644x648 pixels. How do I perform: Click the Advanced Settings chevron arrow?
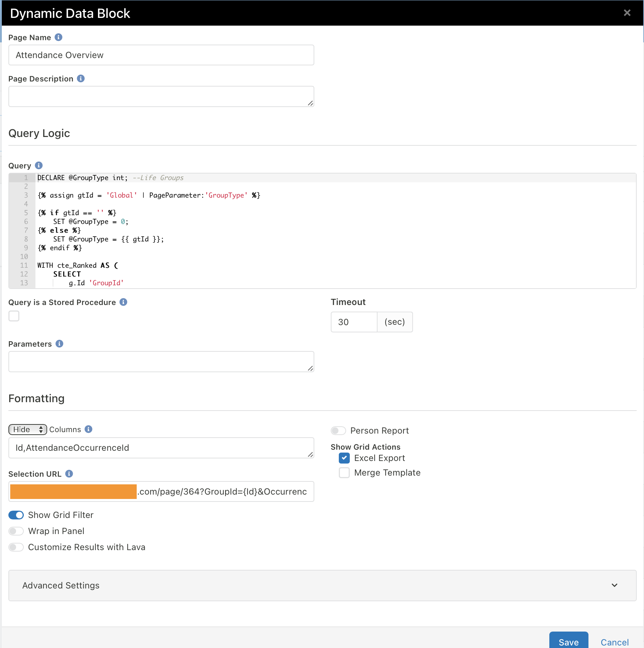click(615, 585)
